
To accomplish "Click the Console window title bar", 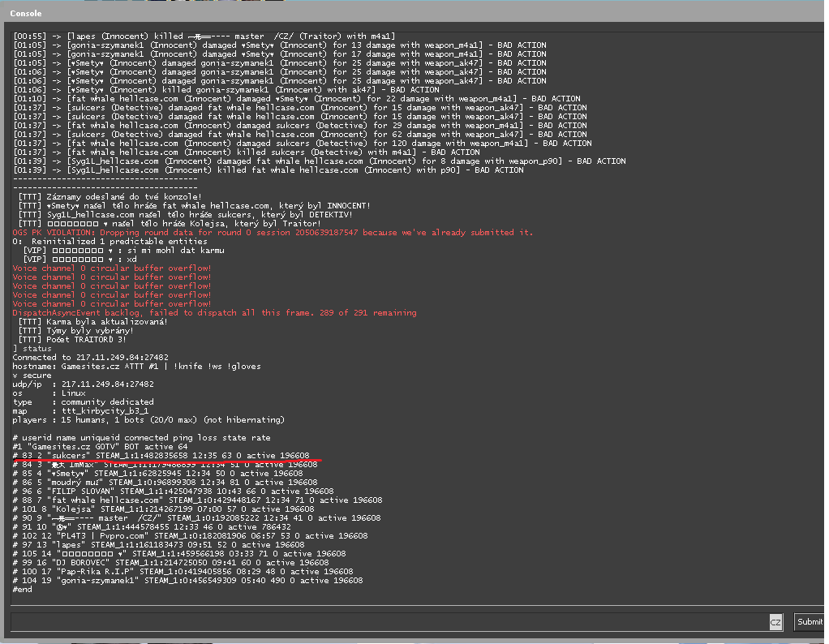I will coord(406,13).
